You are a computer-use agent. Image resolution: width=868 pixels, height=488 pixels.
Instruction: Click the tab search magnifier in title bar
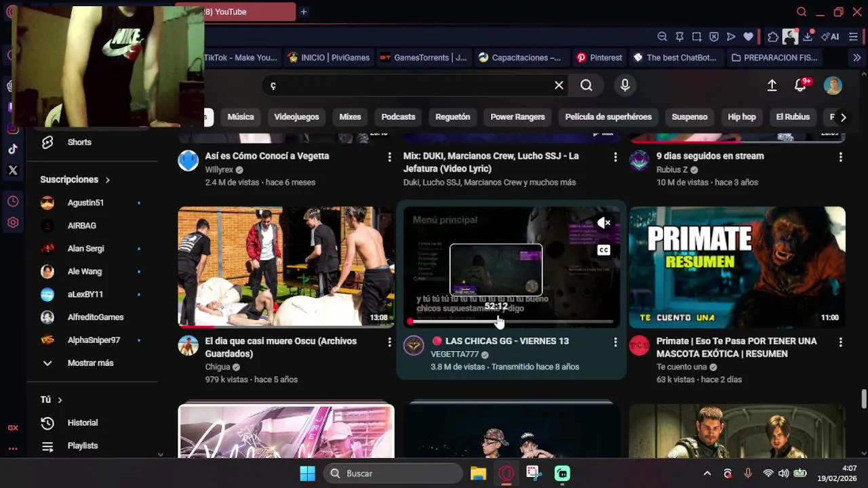(802, 12)
